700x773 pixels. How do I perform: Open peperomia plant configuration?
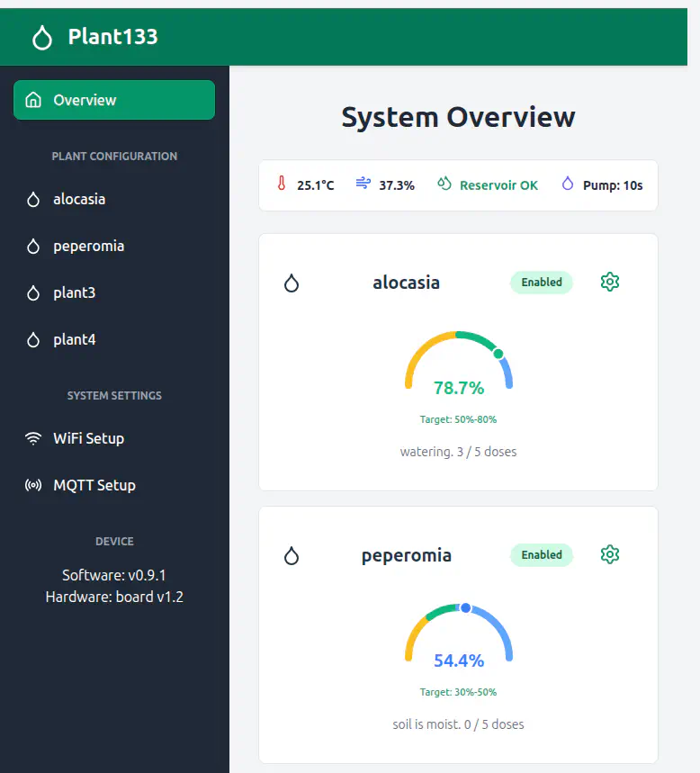tap(88, 246)
